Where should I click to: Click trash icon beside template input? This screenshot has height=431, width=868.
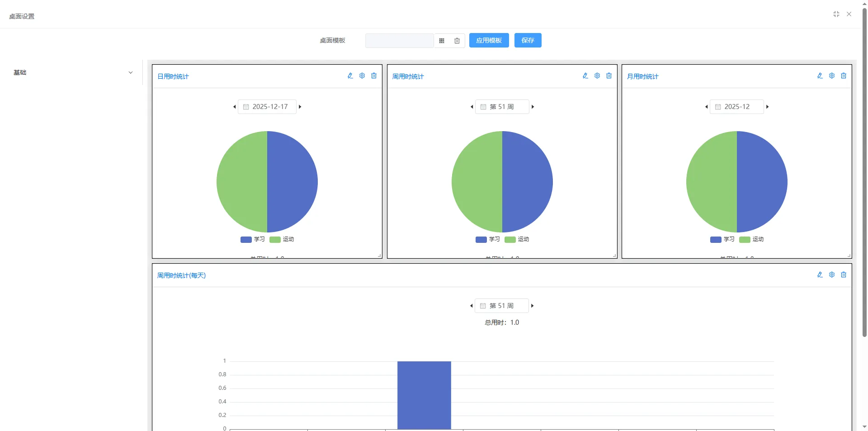click(457, 41)
